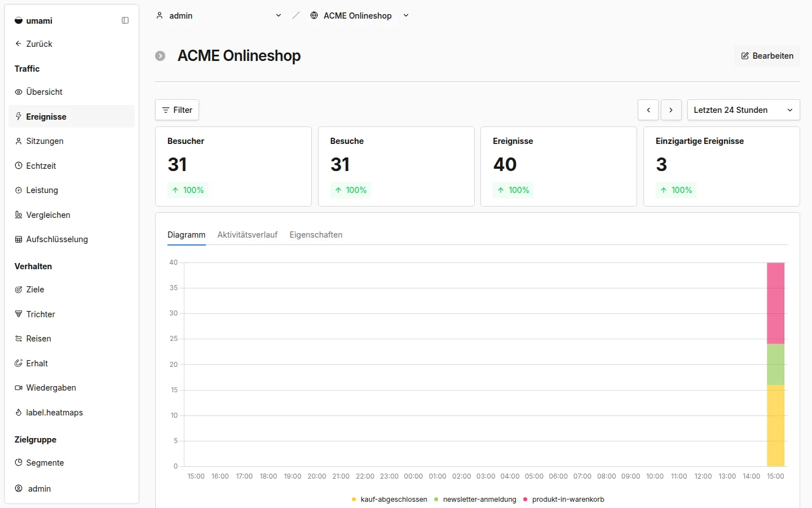Viewport: 812px width, 508px height.
Task: Click the lightning icon beside Ereignisse
Action: [x=19, y=116]
